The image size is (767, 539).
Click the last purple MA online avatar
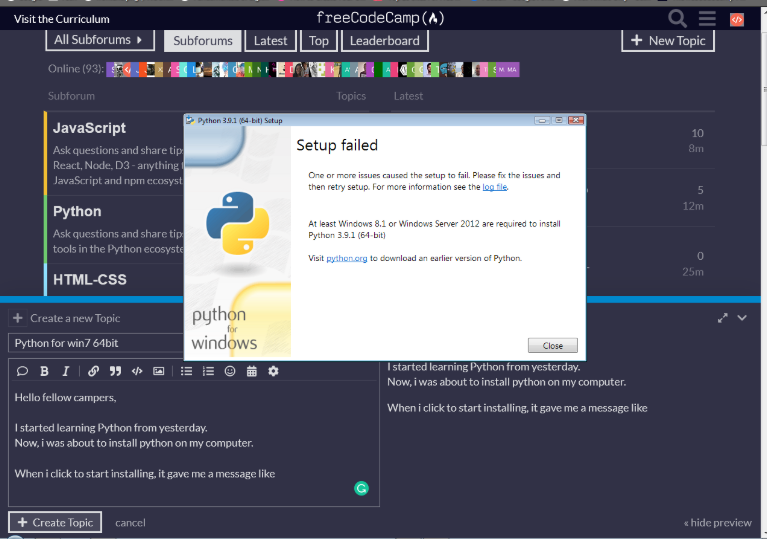(512, 69)
